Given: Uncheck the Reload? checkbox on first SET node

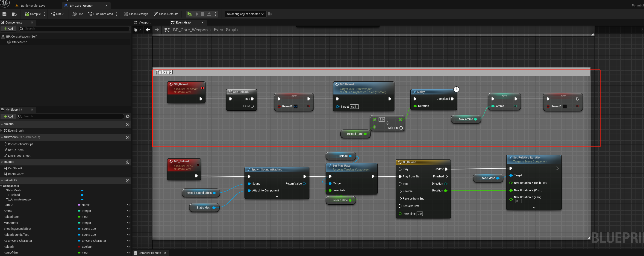Looking at the screenshot, I should click(x=295, y=106).
